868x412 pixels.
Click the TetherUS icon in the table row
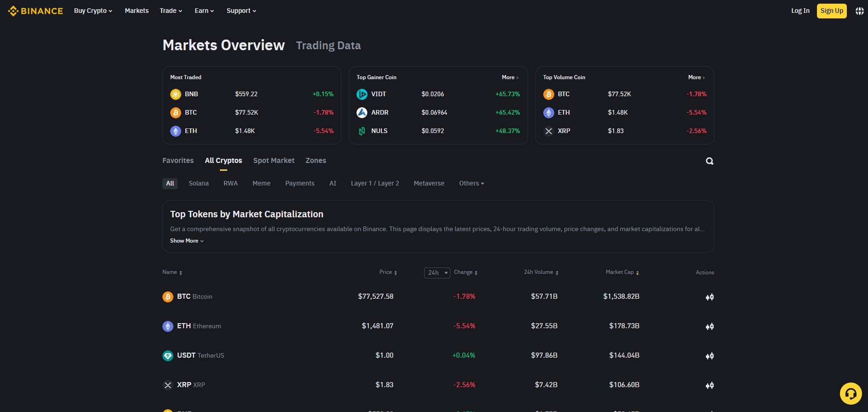click(168, 356)
